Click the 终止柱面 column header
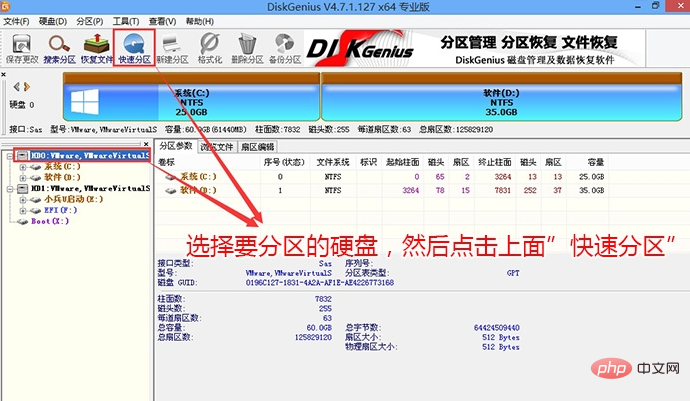Viewport: 690px width, 401px height. point(495,162)
